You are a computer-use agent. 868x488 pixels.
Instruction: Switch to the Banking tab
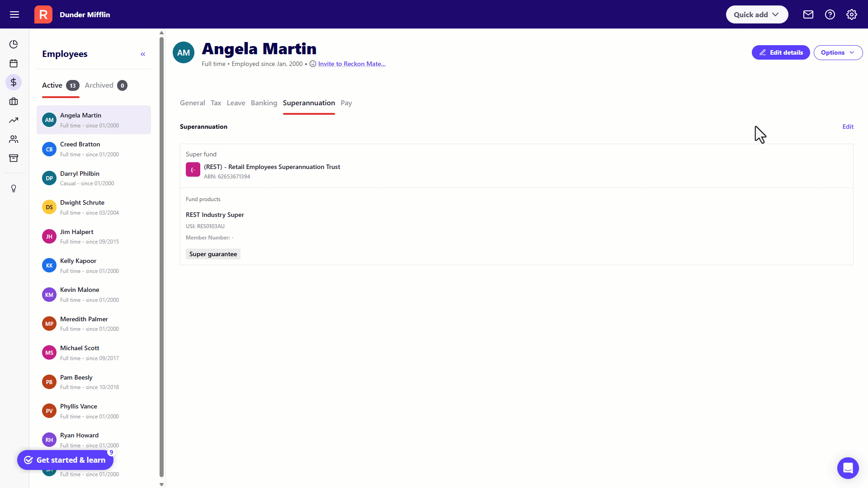pyautogui.click(x=264, y=103)
